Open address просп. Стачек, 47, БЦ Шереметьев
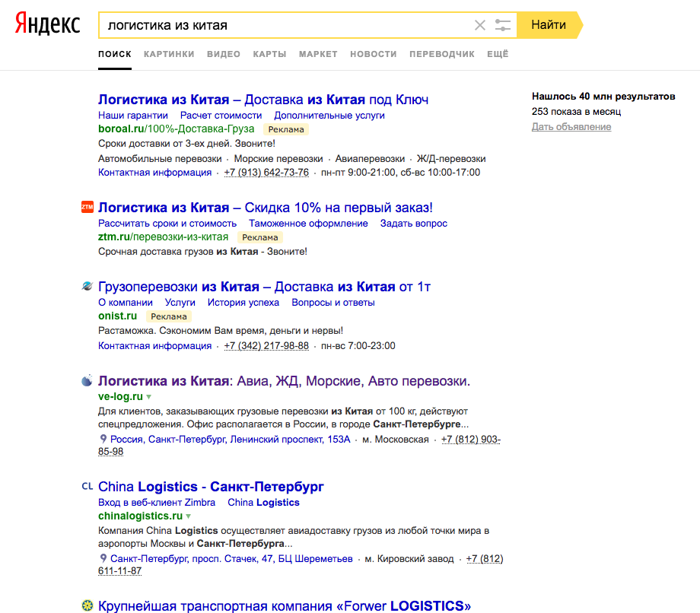Viewport: 700px width, 613px height. 231,558
